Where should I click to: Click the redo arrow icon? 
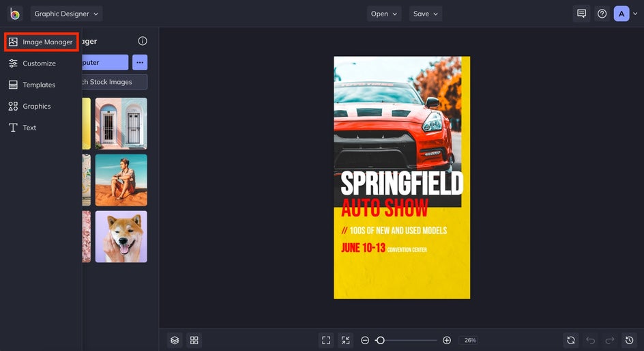pyautogui.click(x=610, y=340)
